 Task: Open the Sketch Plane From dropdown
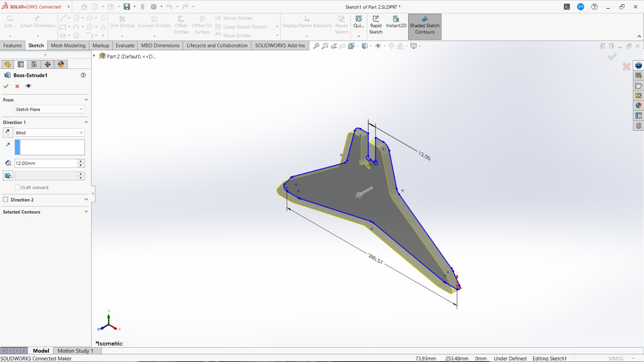[50, 109]
